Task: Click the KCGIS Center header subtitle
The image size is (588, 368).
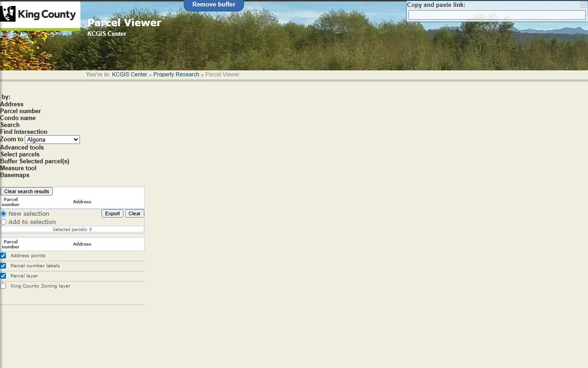Action: click(x=107, y=34)
